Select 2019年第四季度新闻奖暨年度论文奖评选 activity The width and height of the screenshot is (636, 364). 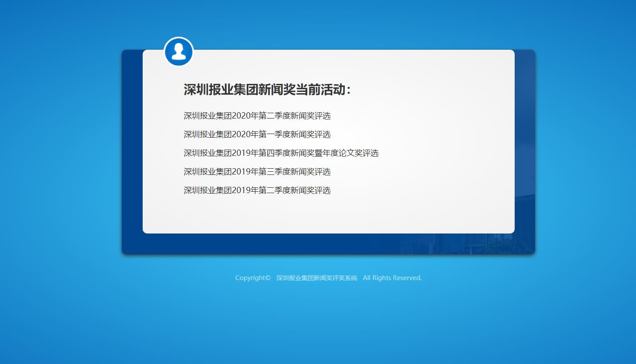(x=281, y=153)
